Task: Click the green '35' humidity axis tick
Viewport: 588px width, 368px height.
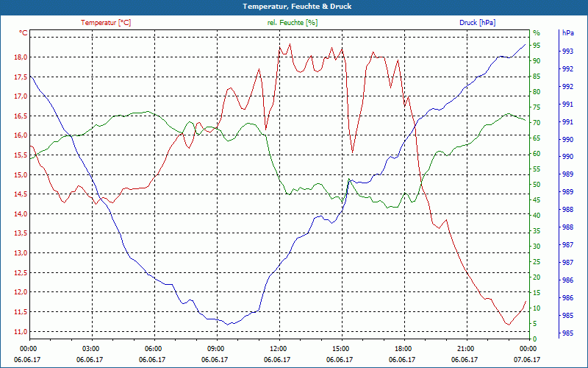Action: [x=537, y=231]
